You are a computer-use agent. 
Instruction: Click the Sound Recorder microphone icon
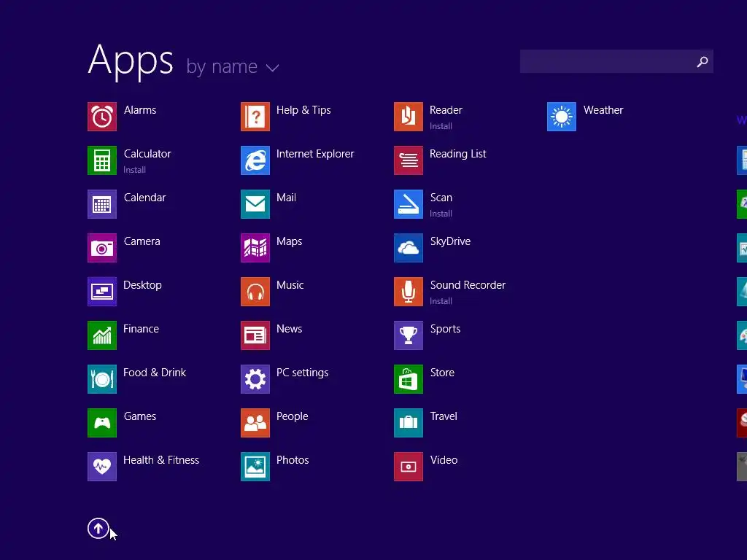(x=409, y=292)
